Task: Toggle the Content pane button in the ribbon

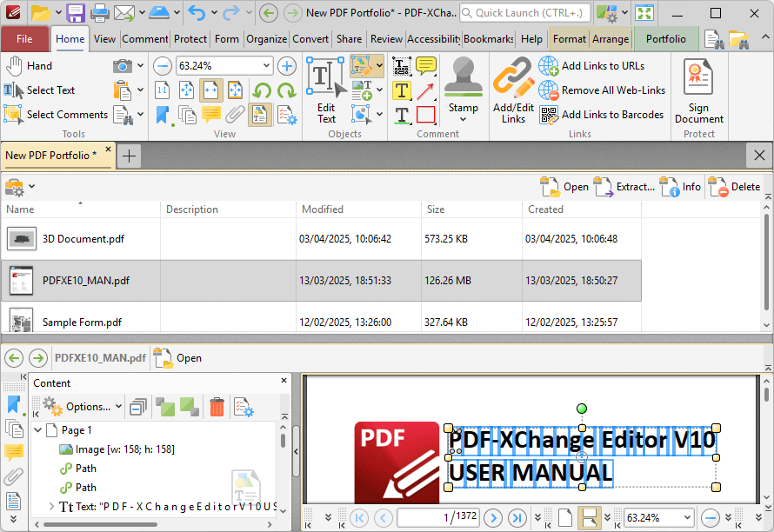Action: (x=260, y=115)
